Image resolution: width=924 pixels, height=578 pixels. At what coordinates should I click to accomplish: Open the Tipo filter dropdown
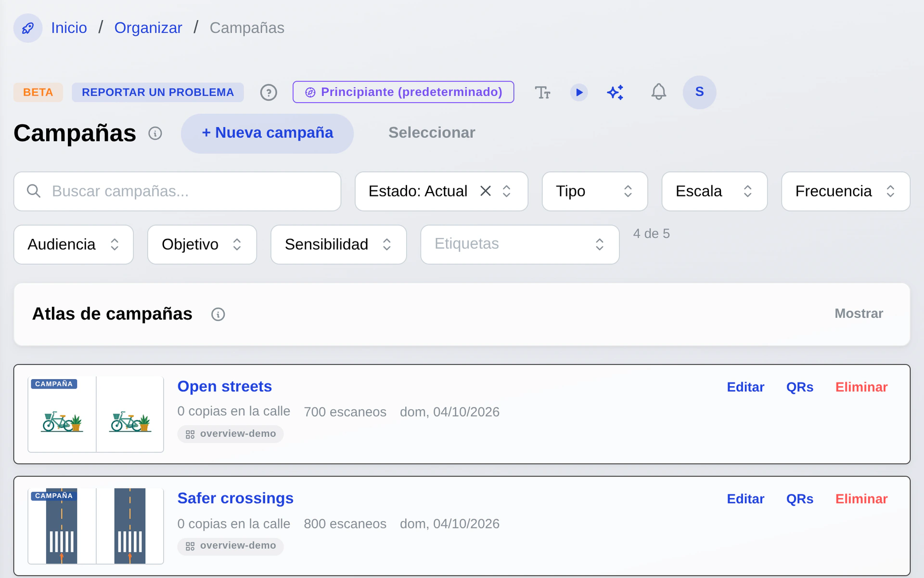595,191
